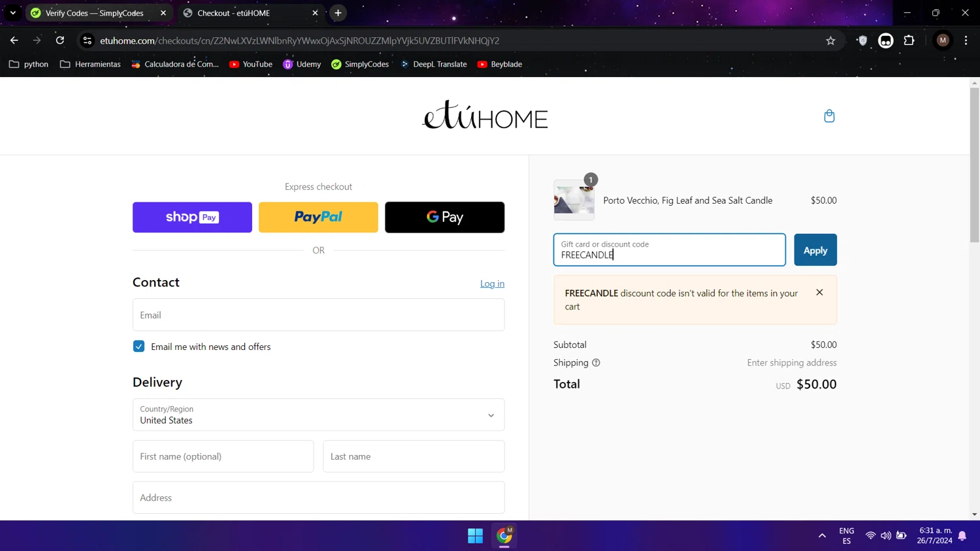
Task: Open the browser Extensions puzzle icon
Action: click(x=909, y=40)
